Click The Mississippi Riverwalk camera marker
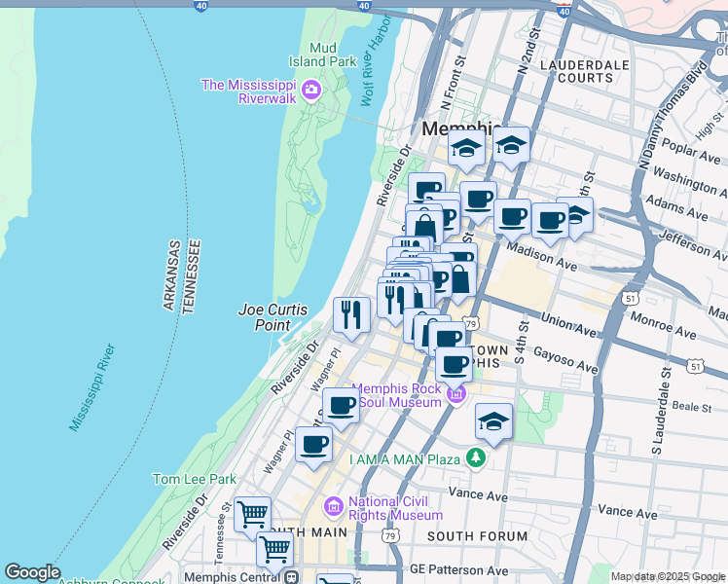The height and width of the screenshot is (584, 728). pos(311,90)
